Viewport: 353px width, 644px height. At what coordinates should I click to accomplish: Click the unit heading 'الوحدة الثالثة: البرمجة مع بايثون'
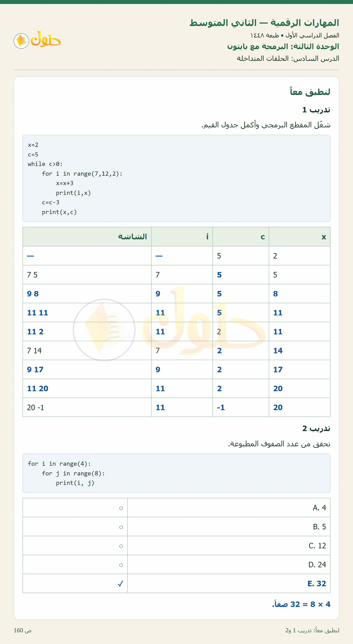(283, 47)
